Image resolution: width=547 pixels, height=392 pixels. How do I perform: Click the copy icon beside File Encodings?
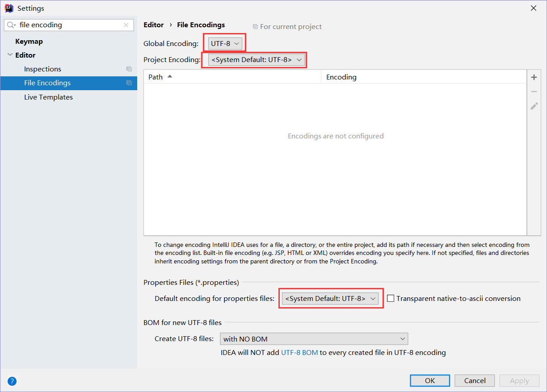click(x=129, y=83)
